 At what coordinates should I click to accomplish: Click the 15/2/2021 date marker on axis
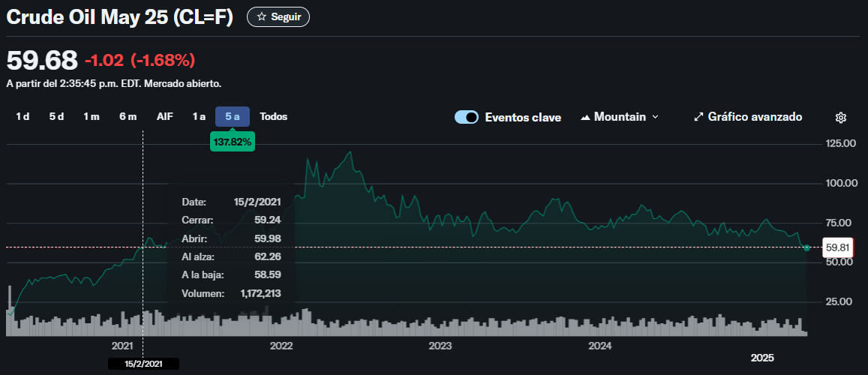coord(143,364)
